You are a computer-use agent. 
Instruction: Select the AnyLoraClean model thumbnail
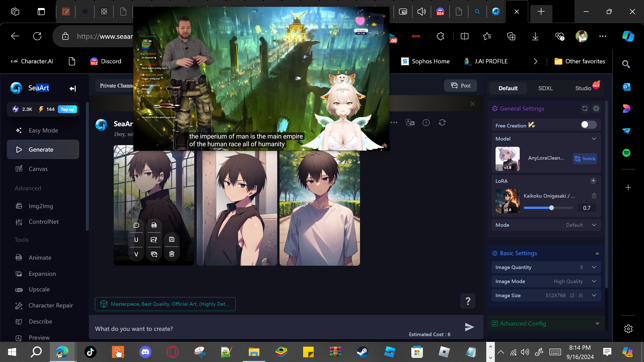tap(507, 159)
